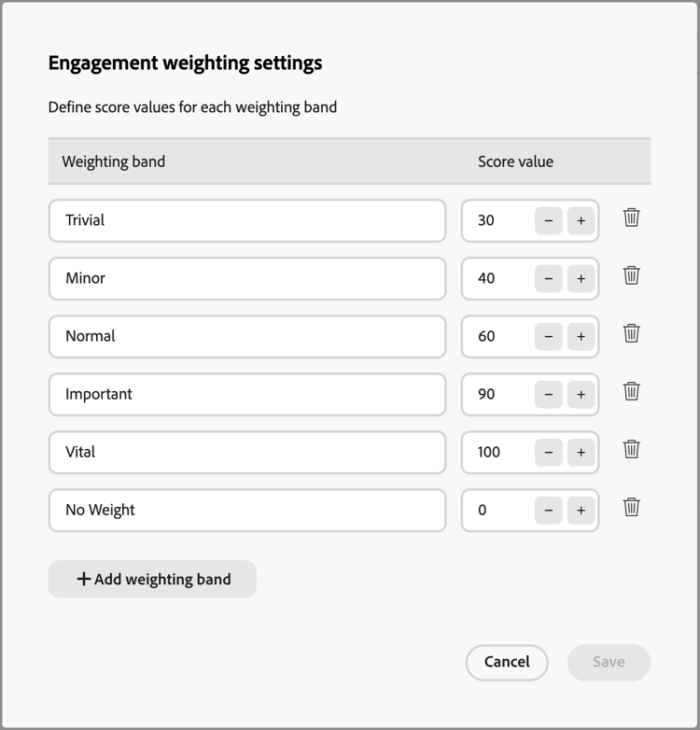Image resolution: width=700 pixels, height=730 pixels.
Task: Increase the No Weight score value
Action: tap(581, 510)
